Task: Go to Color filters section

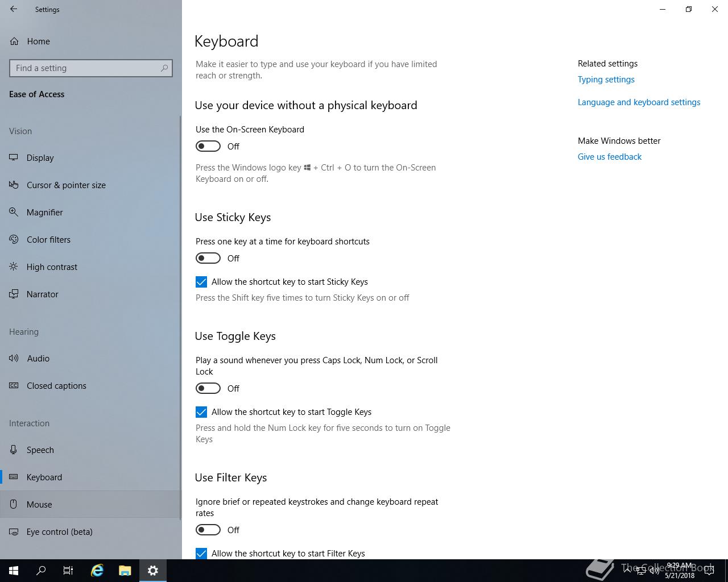Action: click(91, 239)
